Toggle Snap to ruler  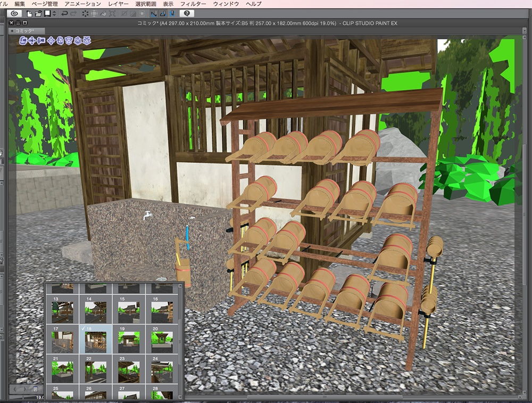click(x=154, y=14)
